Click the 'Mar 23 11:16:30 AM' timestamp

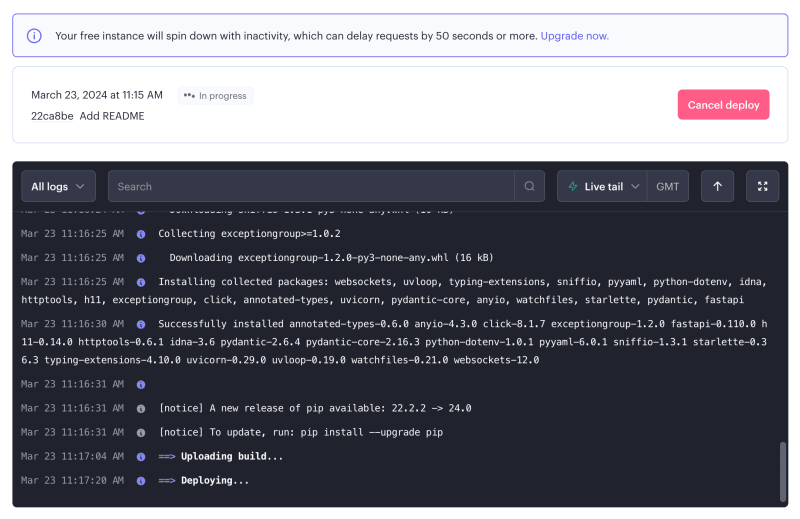[72, 324]
